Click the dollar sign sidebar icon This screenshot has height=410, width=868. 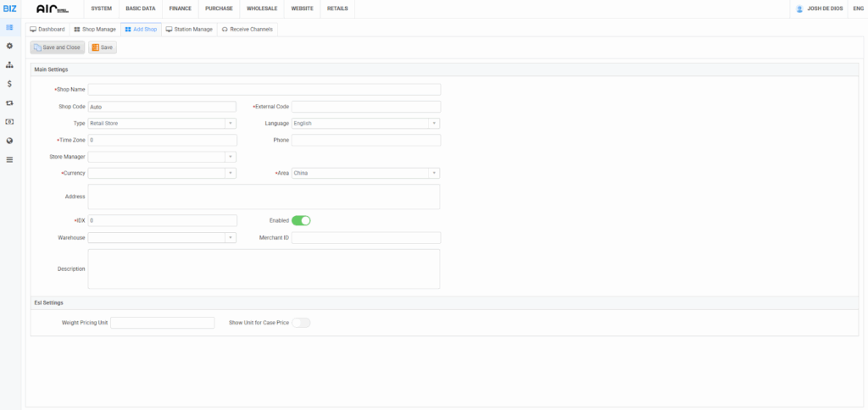9,84
